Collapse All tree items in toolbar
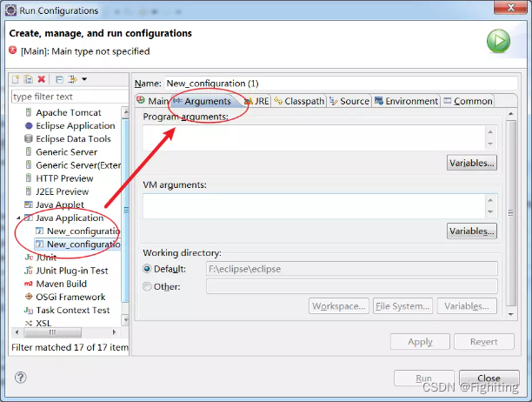532x402 pixels. point(59,79)
